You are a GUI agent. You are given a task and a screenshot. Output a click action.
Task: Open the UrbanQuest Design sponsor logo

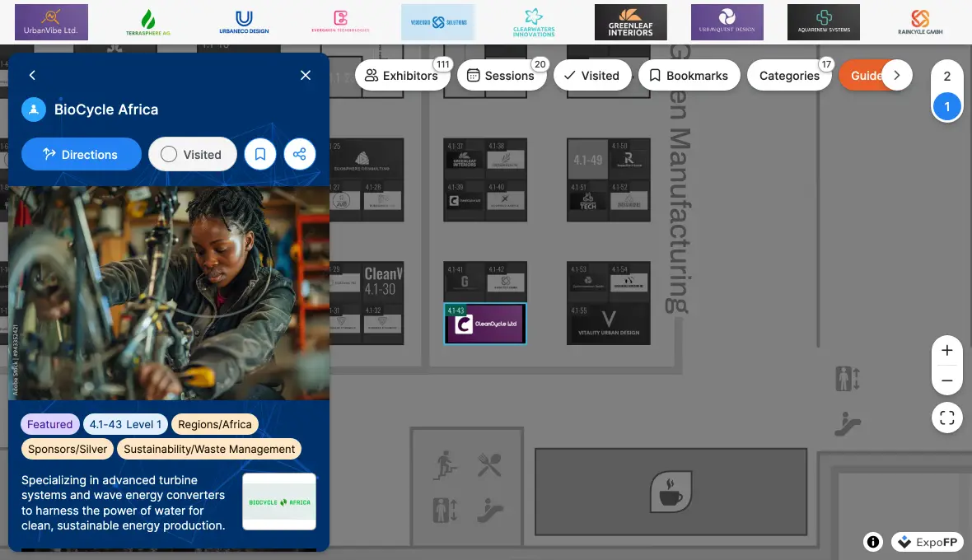[727, 22]
